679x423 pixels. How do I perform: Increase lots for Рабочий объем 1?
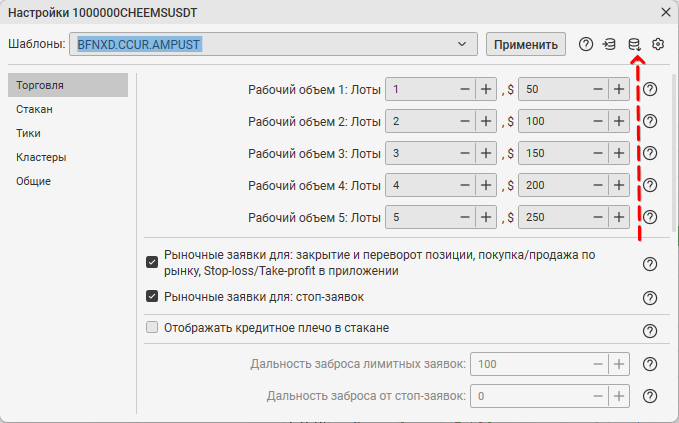point(485,90)
